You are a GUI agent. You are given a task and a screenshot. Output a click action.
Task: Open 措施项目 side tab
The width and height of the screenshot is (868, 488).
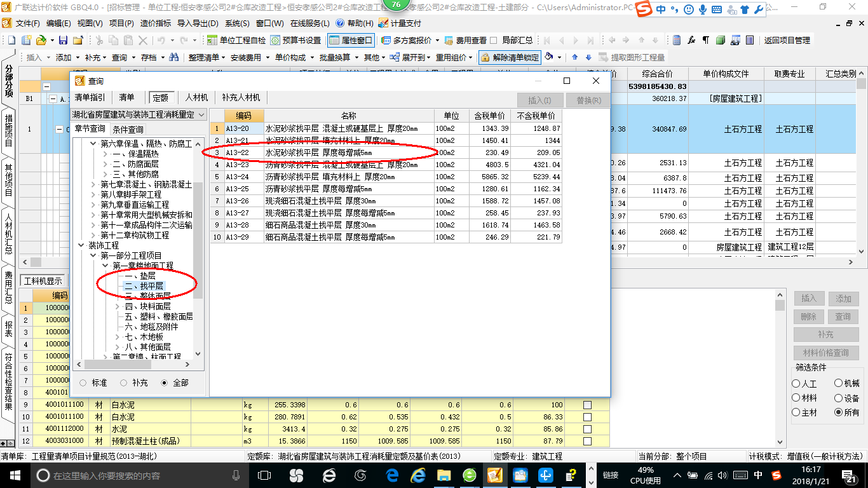click(8, 130)
